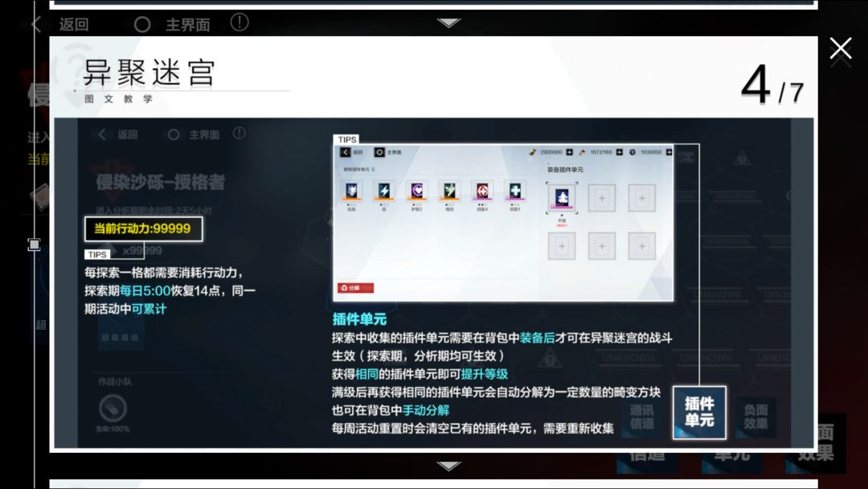
Task: Select the white cross healing plugin unit
Action: [515, 191]
